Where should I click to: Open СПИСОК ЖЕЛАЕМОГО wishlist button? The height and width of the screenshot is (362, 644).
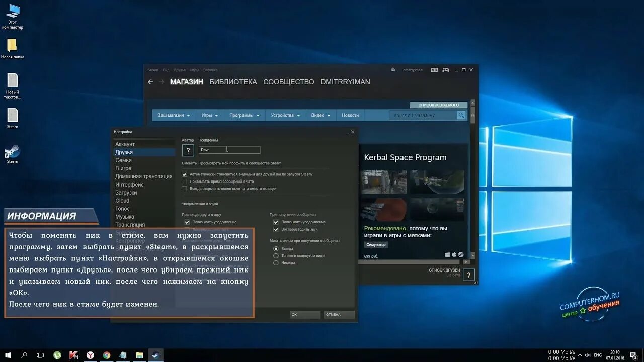(439, 105)
